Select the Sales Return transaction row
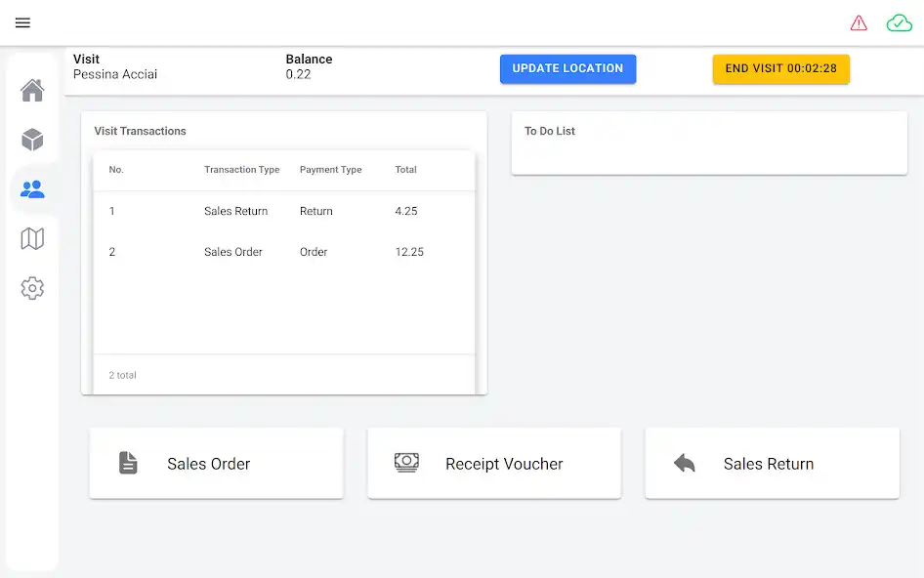Screen dimensions: 924x578 [283, 211]
